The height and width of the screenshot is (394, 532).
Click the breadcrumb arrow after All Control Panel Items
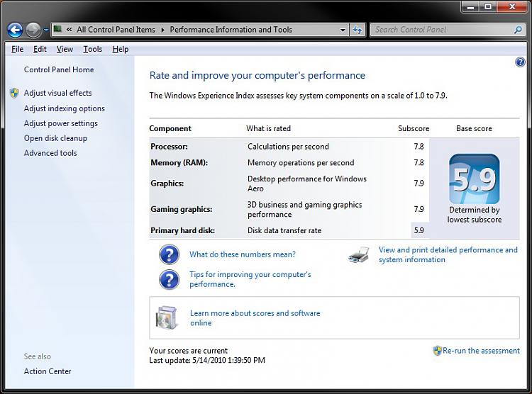(162, 30)
